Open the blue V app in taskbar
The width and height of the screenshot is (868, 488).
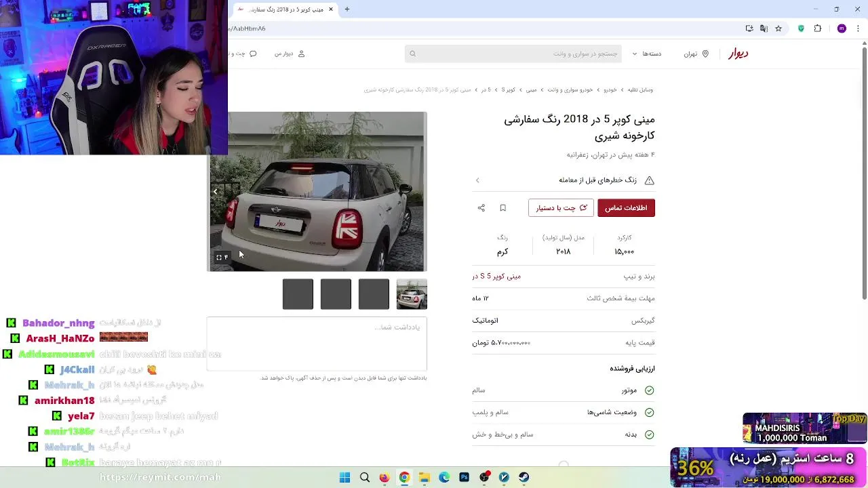(504, 477)
